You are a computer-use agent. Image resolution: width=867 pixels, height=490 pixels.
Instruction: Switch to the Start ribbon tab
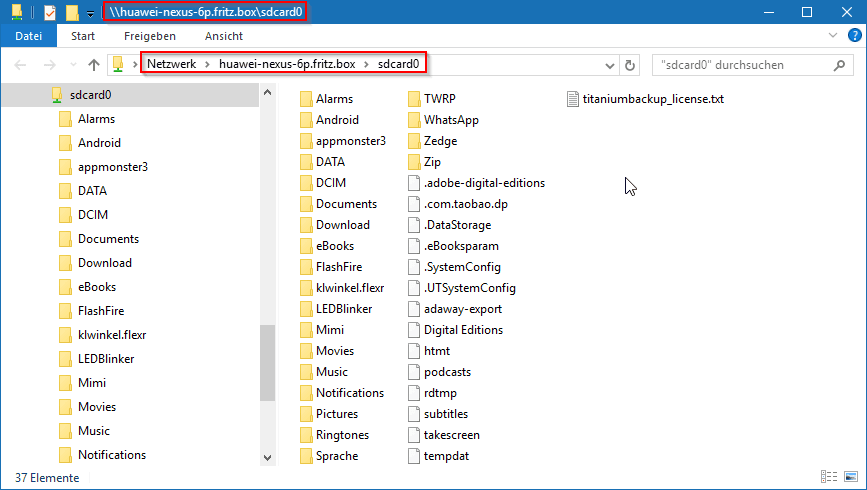tap(83, 36)
